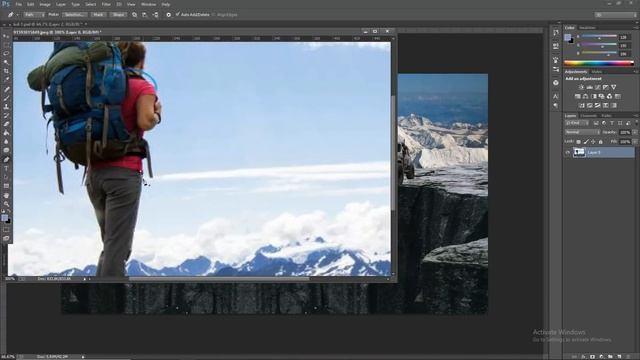The width and height of the screenshot is (640, 360).
Task: Switch to the Channels tab
Action: (589, 116)
